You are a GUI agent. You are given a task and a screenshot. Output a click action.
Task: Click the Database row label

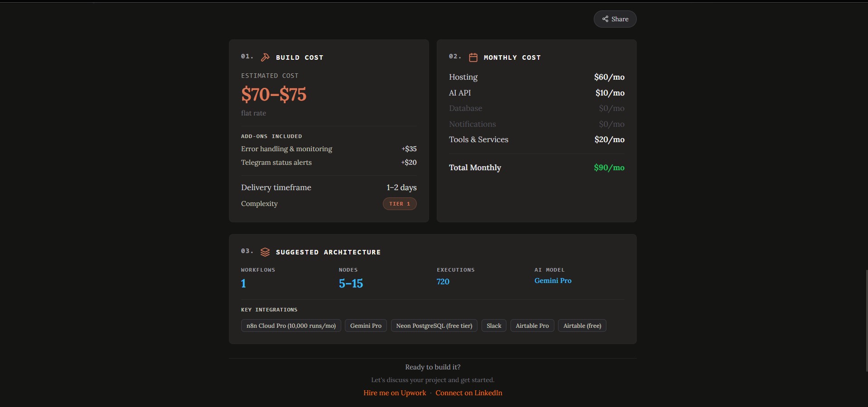pos(465,108)
